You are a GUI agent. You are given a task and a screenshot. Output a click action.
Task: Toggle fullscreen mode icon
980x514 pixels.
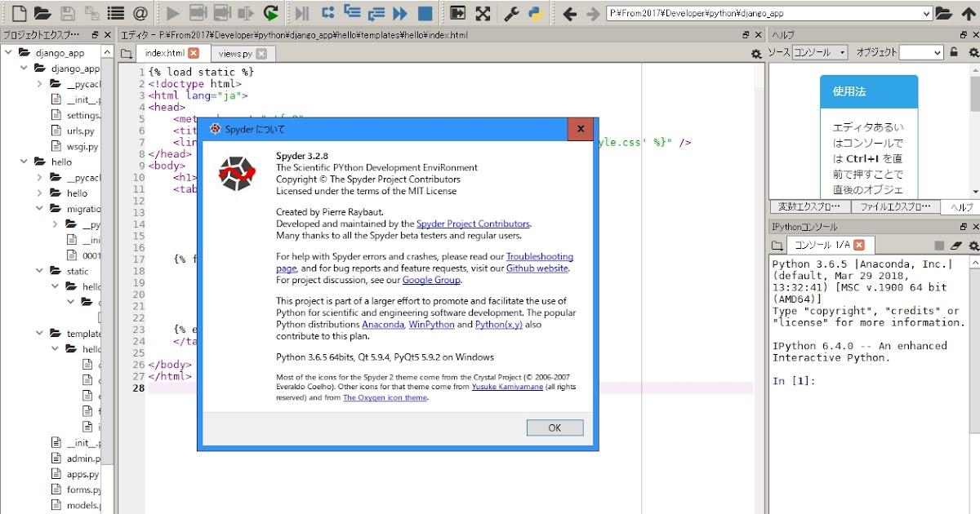click(483, 13)
